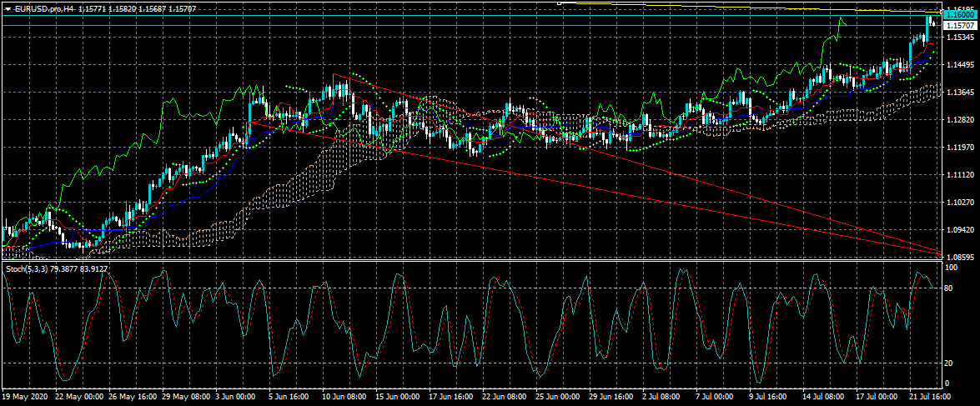Click the stochastic 20 level label
The width and height of the screenshot is (980, 406).
coord(948,363)
